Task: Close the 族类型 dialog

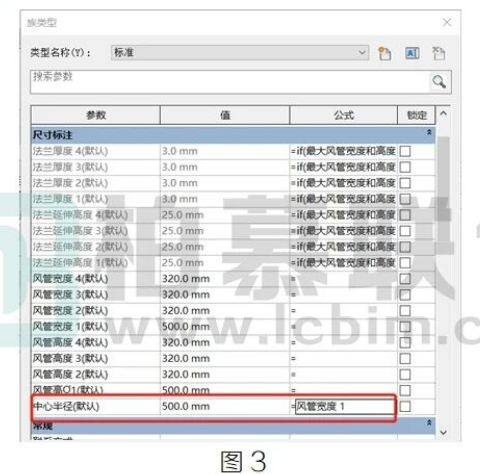Action: coord(447,22)
